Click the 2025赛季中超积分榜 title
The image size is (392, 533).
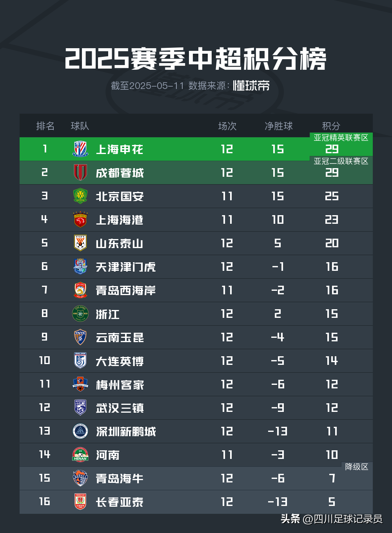[x=196, y=59]
